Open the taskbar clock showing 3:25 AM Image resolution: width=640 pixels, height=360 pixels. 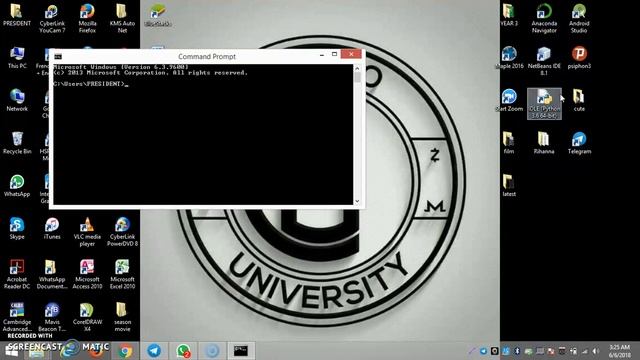620,351
